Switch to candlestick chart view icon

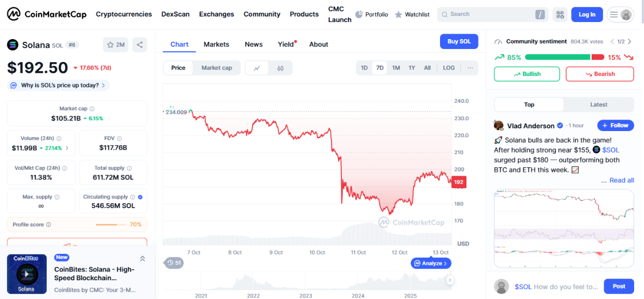(280, 68)
